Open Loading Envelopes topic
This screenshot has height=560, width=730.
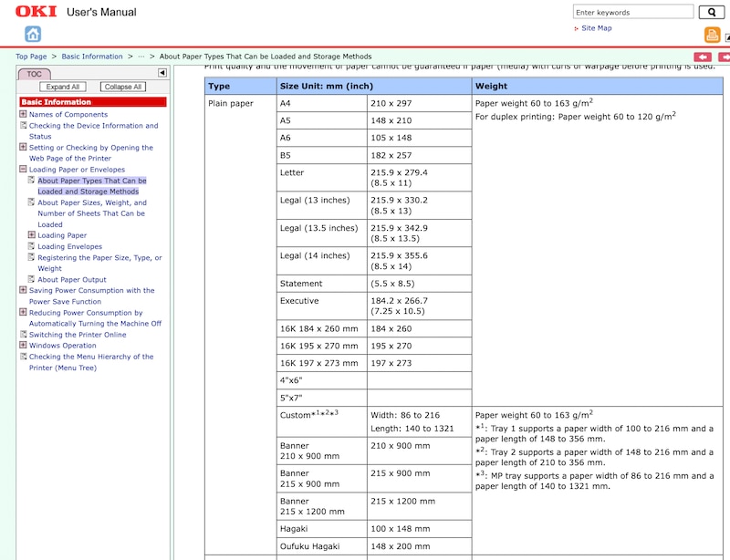point(69,246)
